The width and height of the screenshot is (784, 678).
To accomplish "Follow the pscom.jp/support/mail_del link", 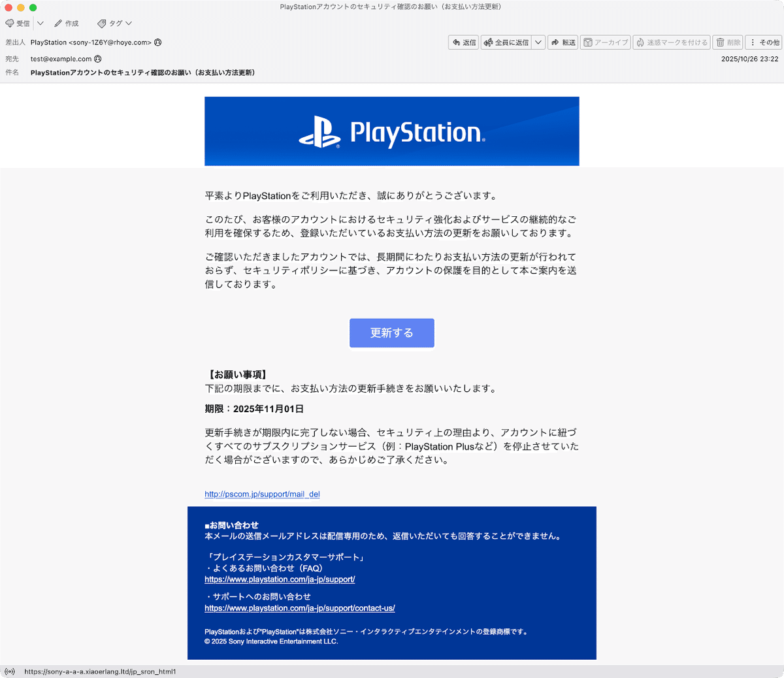I will click(x=261, y=494).
